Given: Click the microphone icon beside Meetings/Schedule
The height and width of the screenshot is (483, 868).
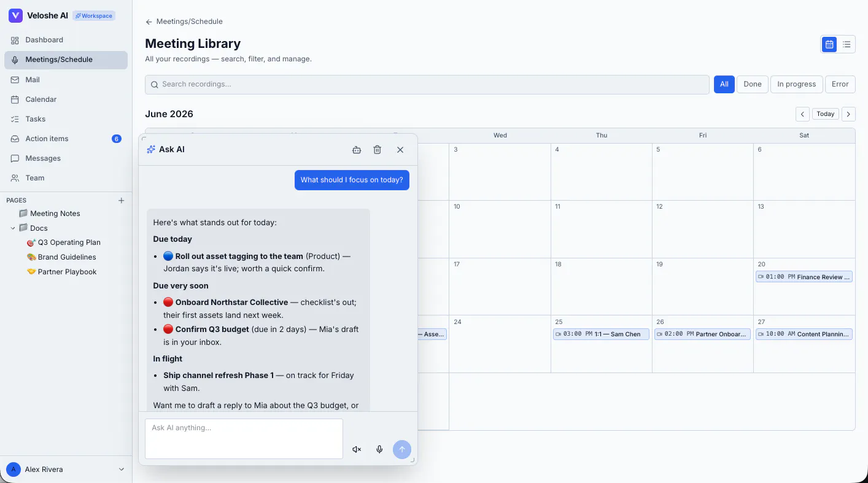Looking at the screenshot, I should (15, 60).
